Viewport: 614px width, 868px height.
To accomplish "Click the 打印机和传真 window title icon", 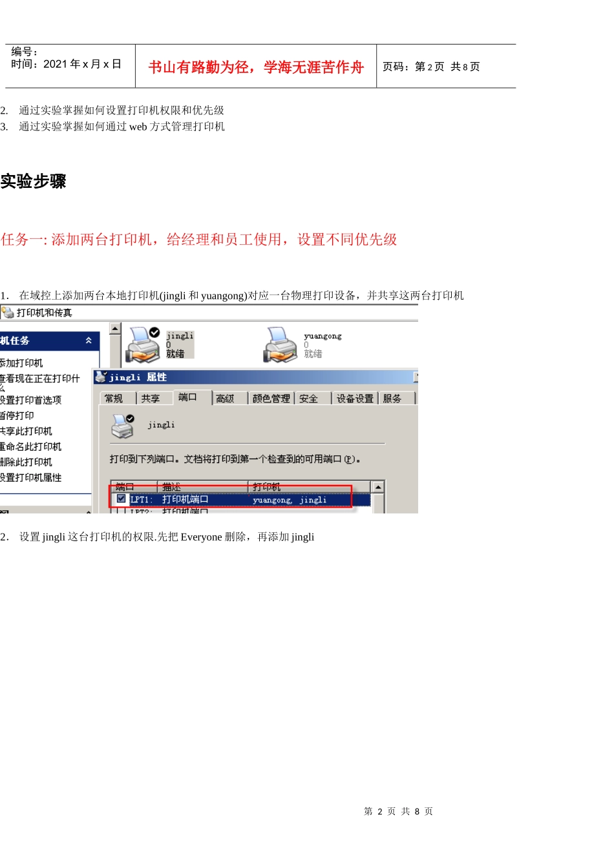I will pos(8,313).
